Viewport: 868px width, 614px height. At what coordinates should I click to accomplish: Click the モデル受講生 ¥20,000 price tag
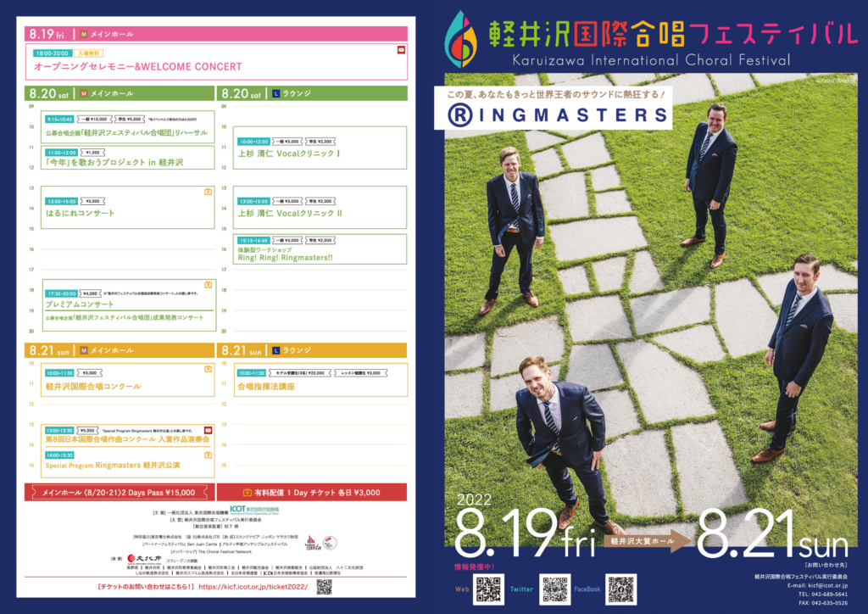click(x=299, y=373)
